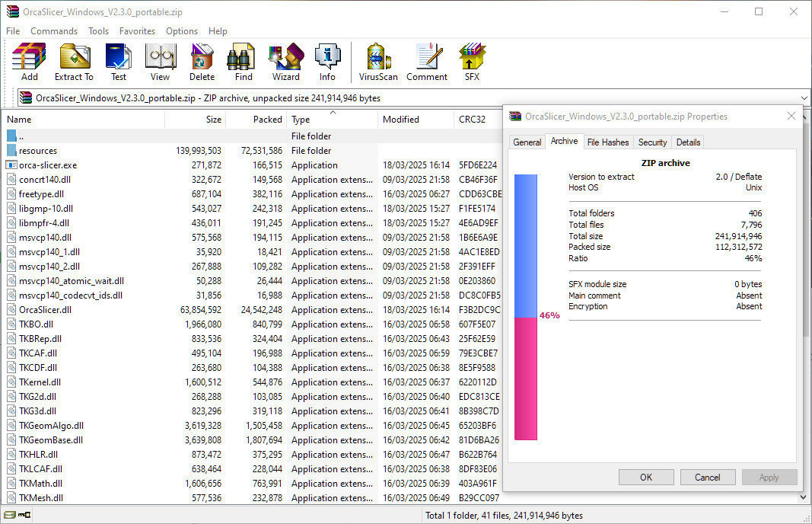Viewport: 812px width, 524px height.
Task: Click Cancel in the Properties dialog
Action: click(707, 478)
